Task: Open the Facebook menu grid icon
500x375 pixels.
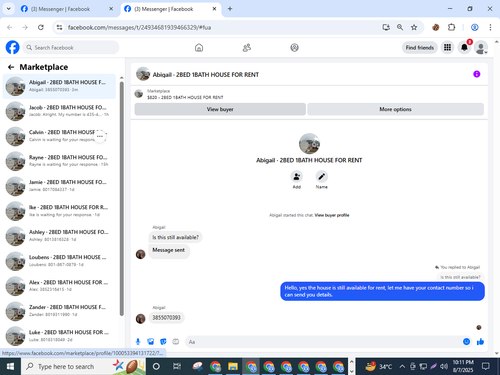Action: point(447,48)
